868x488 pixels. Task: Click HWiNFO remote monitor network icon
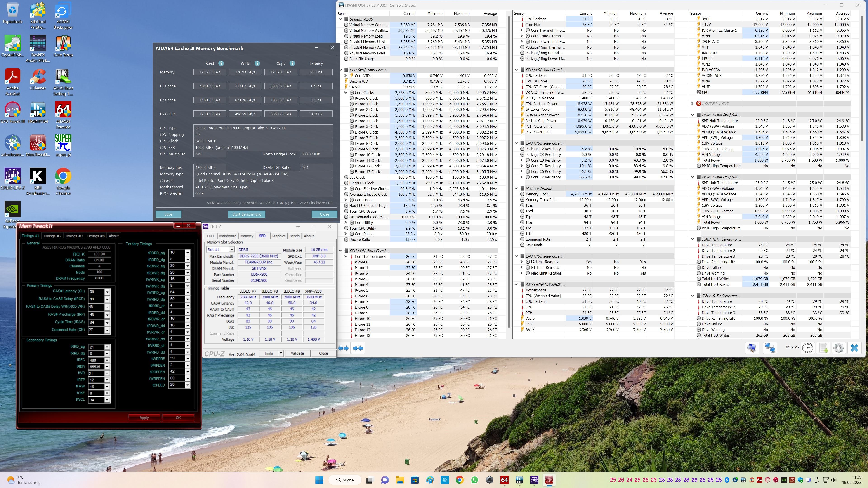pyautogui.click(x=770, y=347)
